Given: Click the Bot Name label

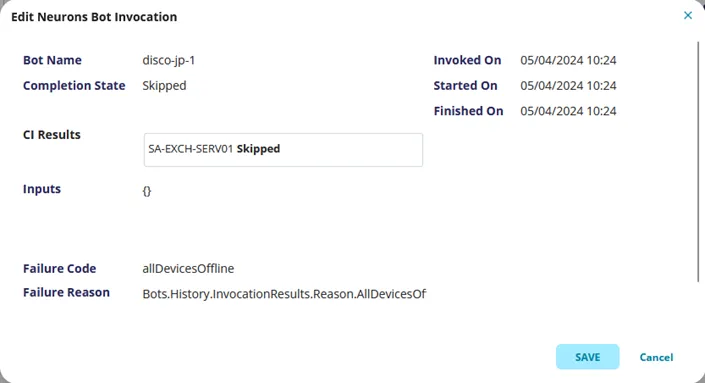Looking at the screenshot, I should pos(52,60).
